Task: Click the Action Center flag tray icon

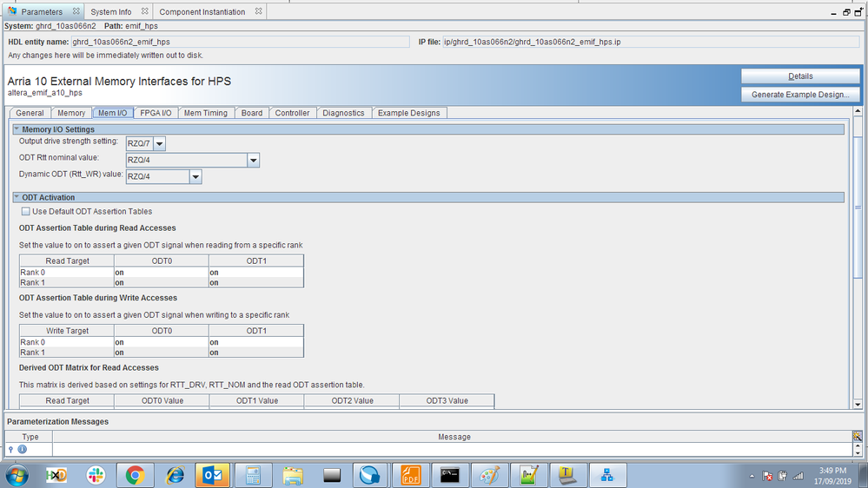Action: tap(767, 476)
